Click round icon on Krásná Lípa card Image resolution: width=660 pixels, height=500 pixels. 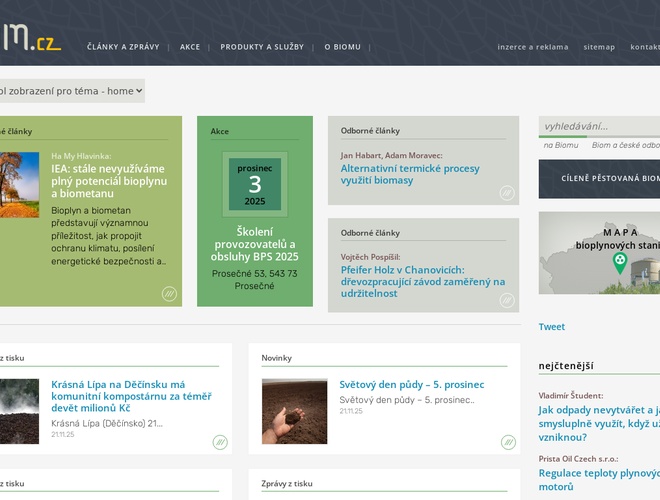[x=219, y=442]
